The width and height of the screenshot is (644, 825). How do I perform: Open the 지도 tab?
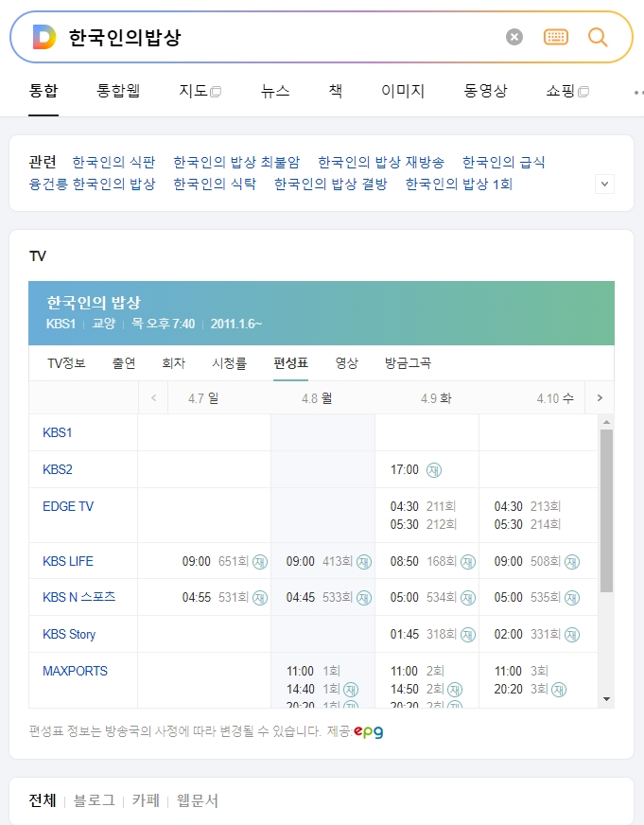click(x=200, y=91)
